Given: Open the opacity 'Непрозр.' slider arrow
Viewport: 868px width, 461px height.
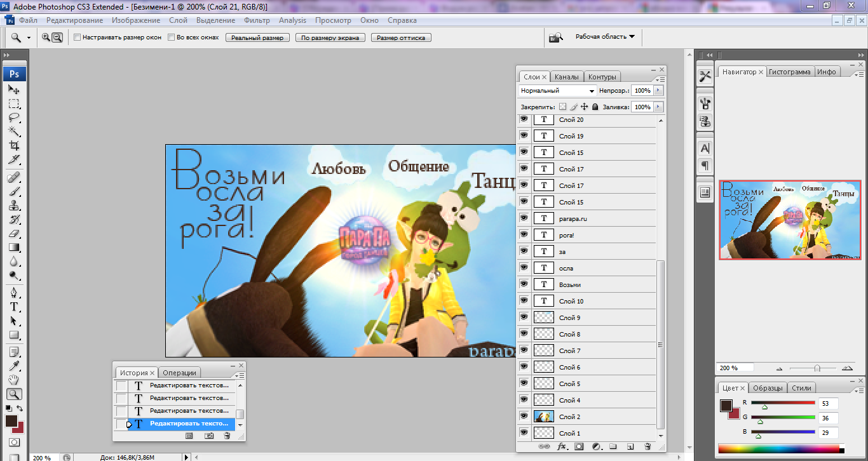Looking at the screenshot, I should click(658, 91).
